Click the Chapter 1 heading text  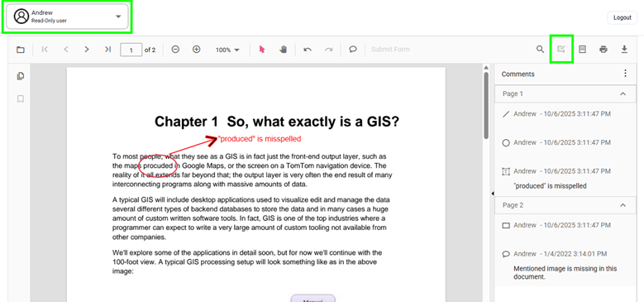pyautogui.click(x=277, y=122)
